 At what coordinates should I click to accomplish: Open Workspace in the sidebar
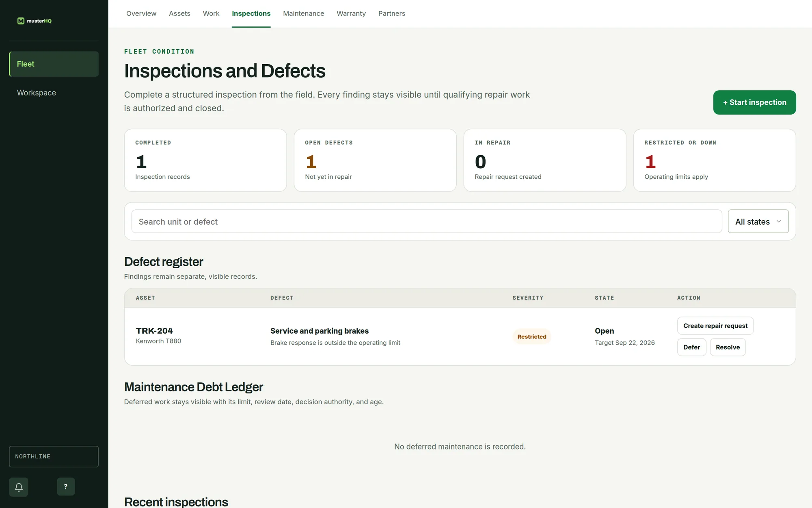pos(54,93)
